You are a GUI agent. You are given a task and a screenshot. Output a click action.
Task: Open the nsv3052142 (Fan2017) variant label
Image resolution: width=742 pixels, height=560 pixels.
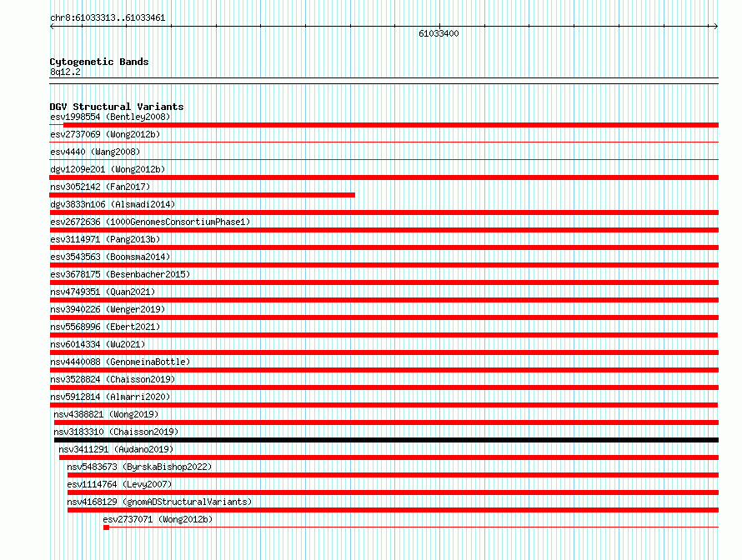point(100,187)
